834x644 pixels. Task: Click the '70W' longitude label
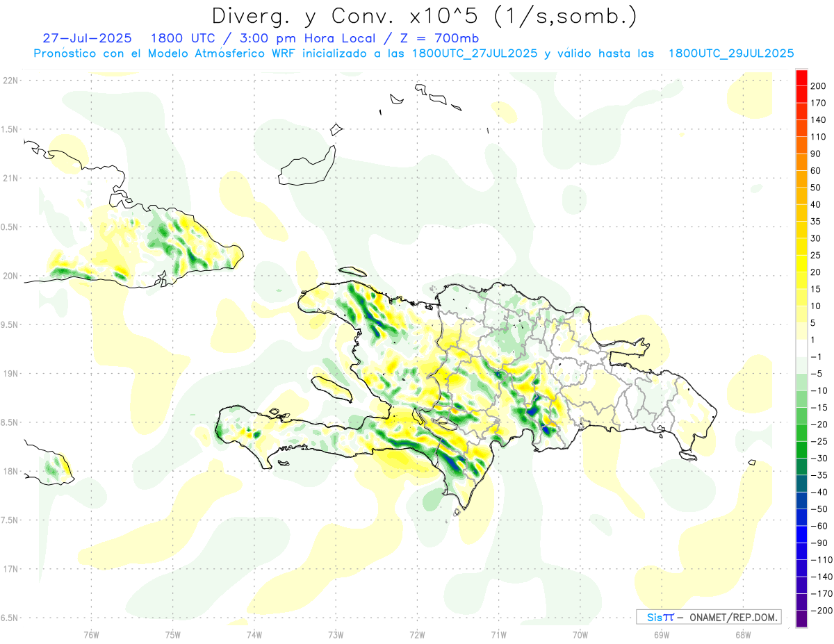tap(580, 634)
